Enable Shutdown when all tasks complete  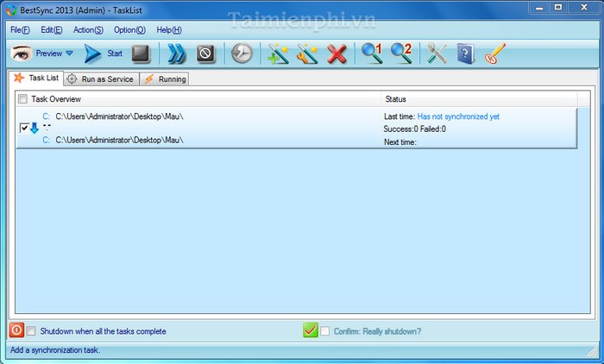[x=31, y=331]
